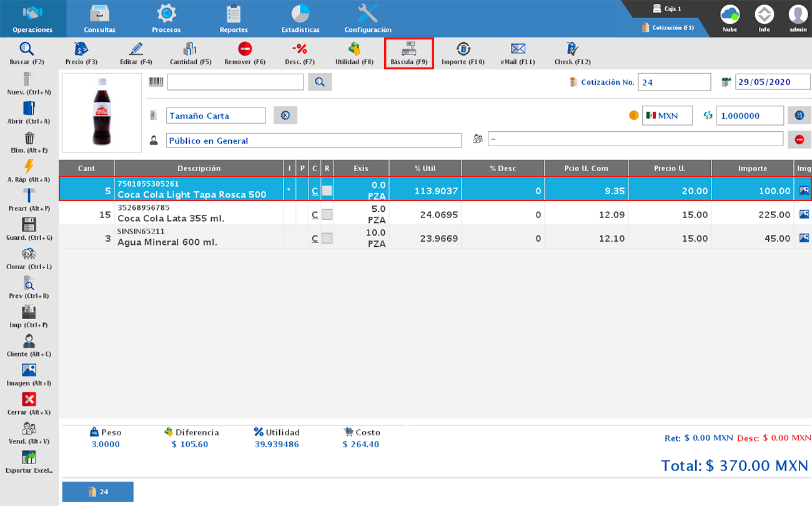Screen dimensions: 812x506
Task: Click the barcode search magnifier button
Action: (319, 82)
